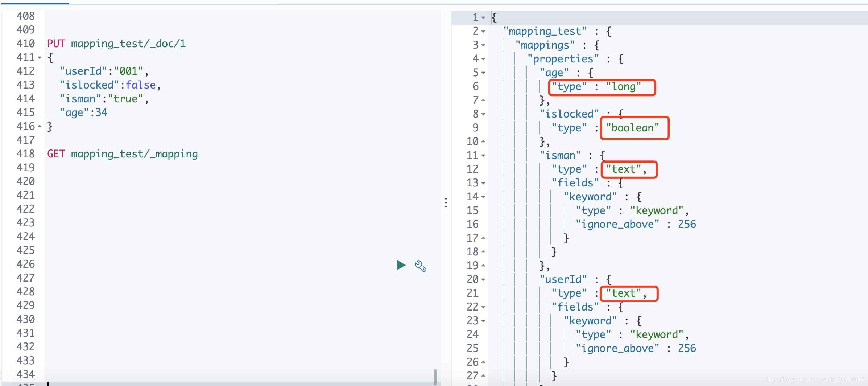Fold isman "keyword" object at line 14

tap(483, 197)
